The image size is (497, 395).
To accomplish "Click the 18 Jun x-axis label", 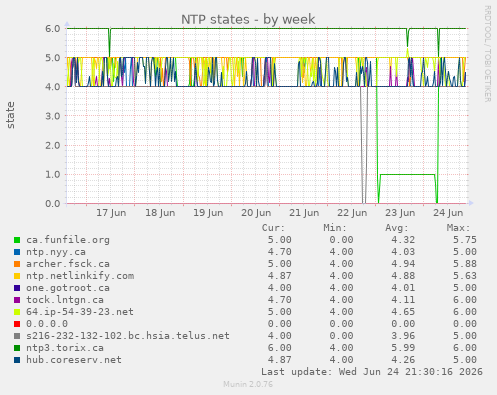I will [160, 213].
